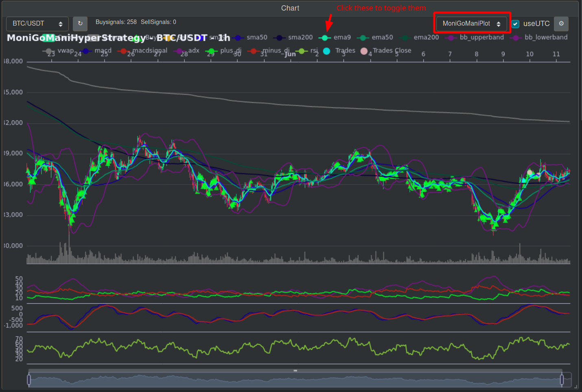Toggle the ema200 legend series

coord(419,37)
